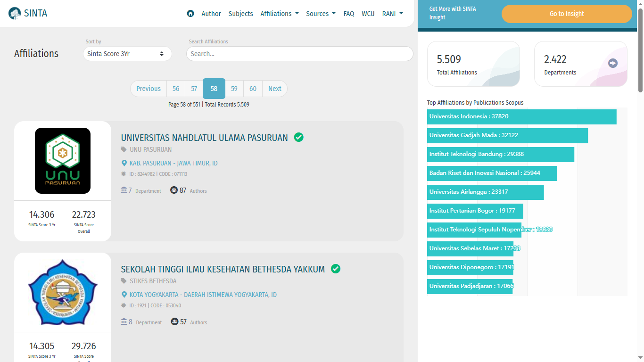
Task: Jump to page 56
Action: coord(176,89)
